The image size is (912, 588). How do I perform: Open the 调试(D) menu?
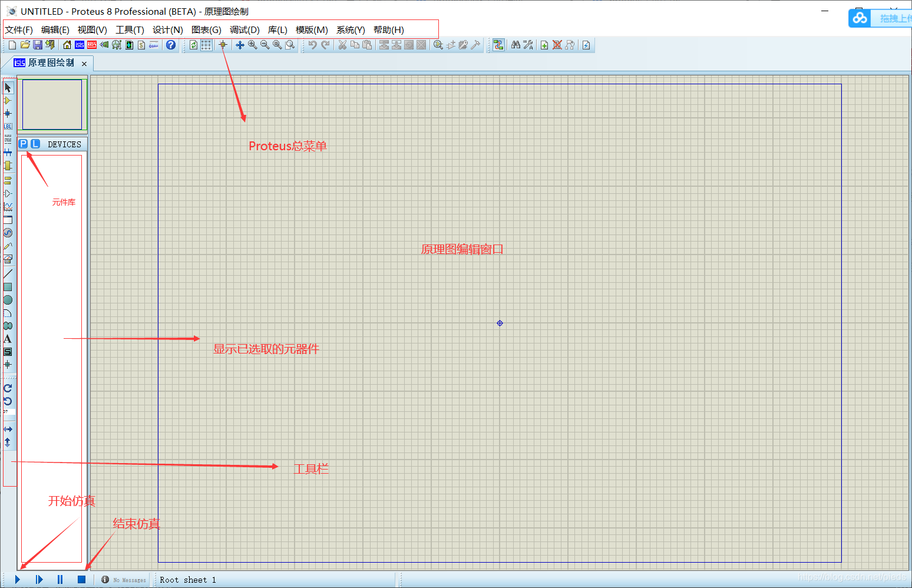[244, 29]
